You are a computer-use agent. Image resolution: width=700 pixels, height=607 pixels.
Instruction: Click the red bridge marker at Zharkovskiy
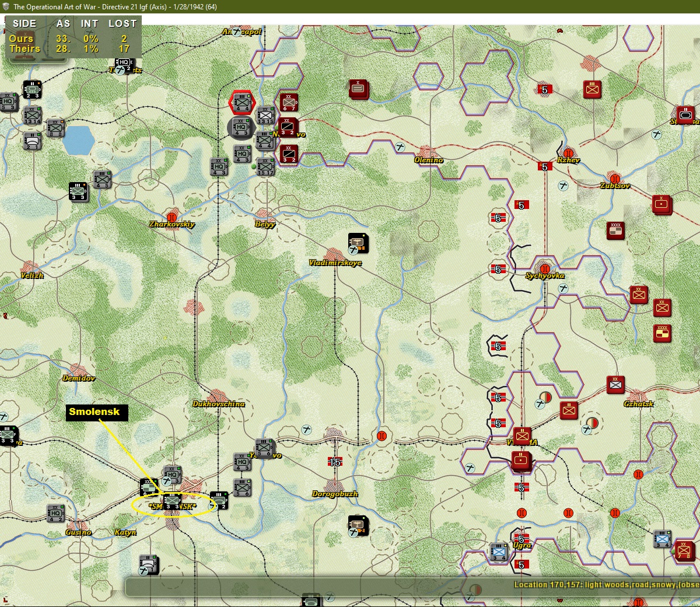coord(171,217)
